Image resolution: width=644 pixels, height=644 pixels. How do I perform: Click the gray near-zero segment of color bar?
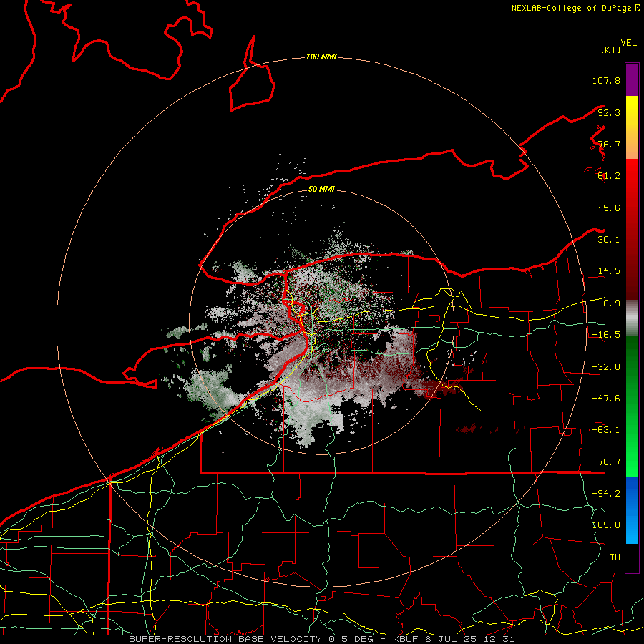tap(632, 318)
